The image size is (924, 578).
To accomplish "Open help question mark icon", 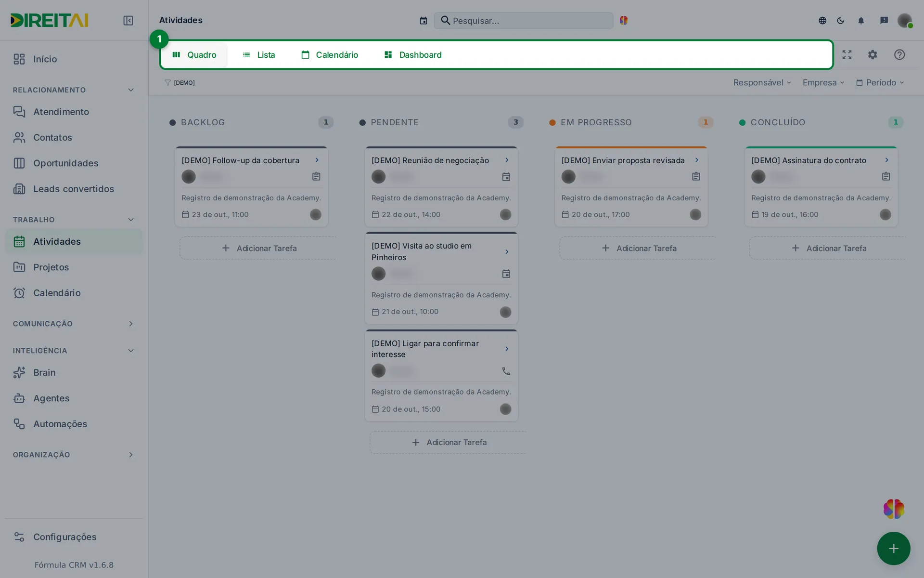I will point(899,55).
